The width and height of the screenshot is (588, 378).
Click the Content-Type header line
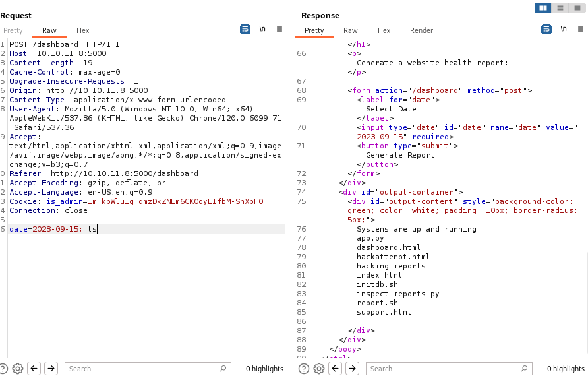point(118,100)
